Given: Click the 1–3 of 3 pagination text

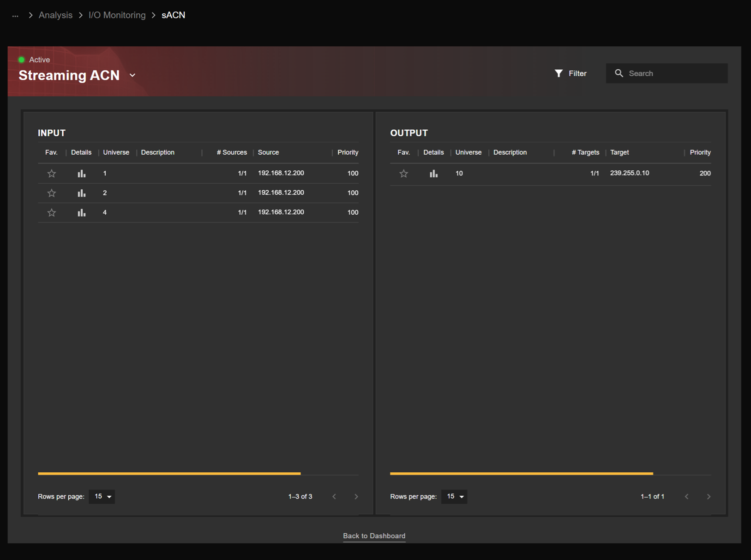Looking at the screenshot, I should [300, 497].
